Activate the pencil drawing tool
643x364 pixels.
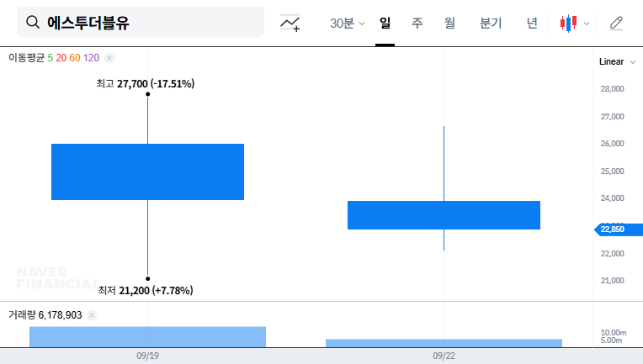pyautogui.click(x=616, y=24)
